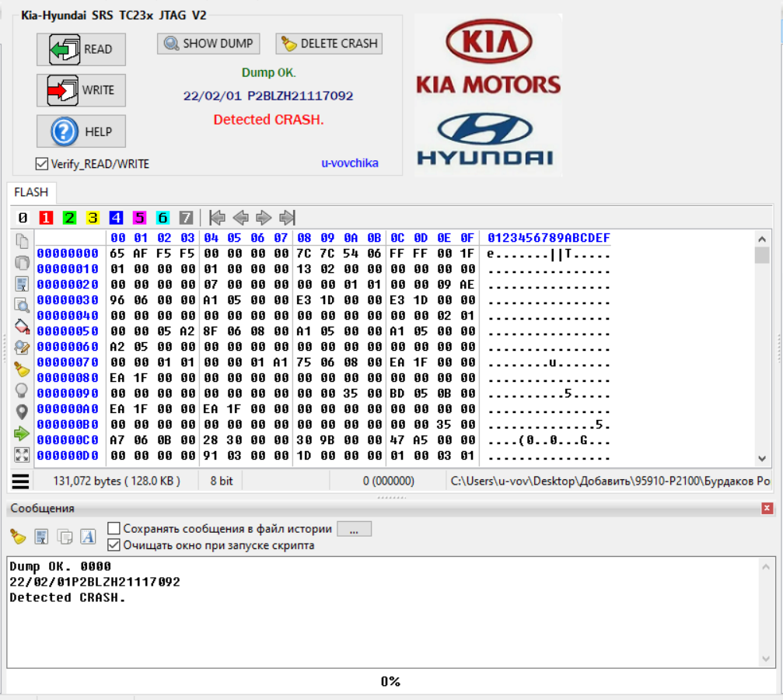Click the hex view vertical scrollbar thumb

pyautogui.click(x=762, y=255)
